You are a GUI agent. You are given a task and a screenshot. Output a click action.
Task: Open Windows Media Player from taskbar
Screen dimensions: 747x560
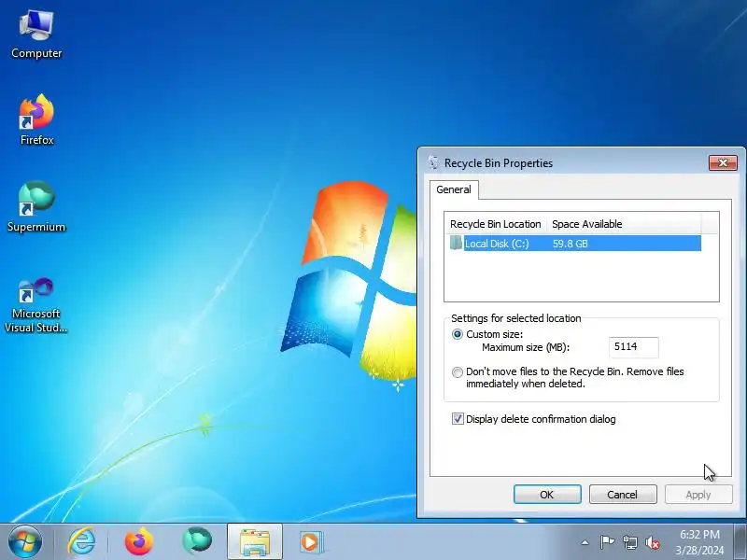click(x=312, y=541)
